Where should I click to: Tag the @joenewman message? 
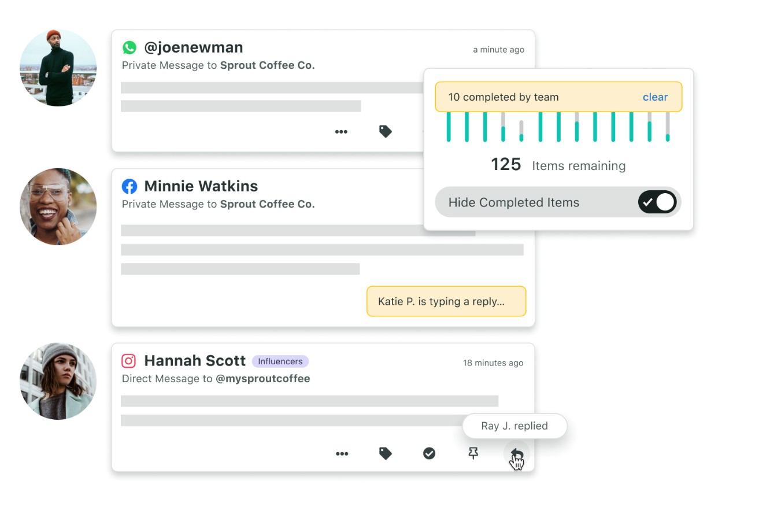pos(386,131)
